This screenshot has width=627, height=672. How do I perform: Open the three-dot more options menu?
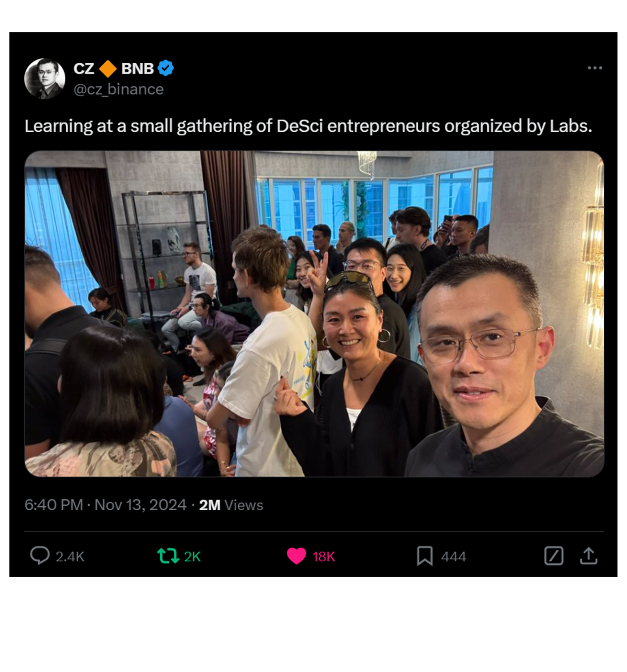coord(595,68)
